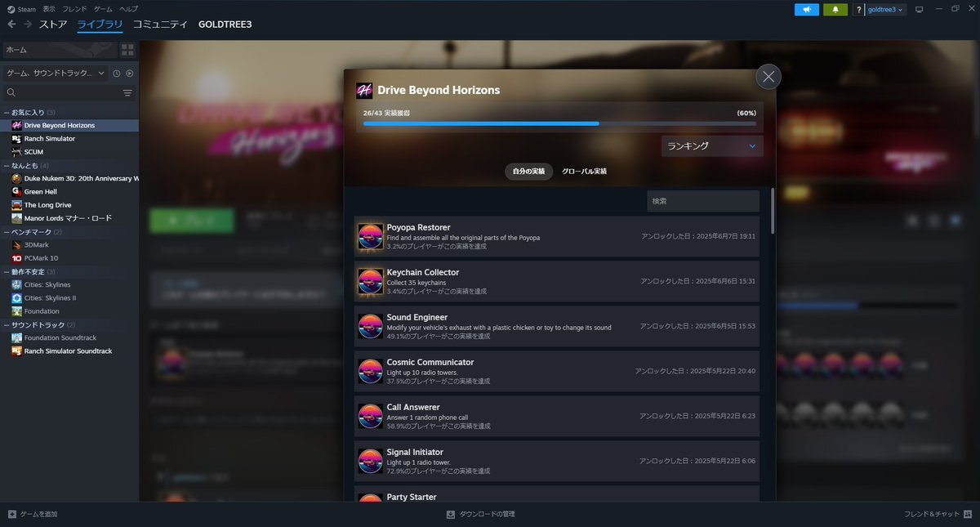980x527 pixels.
Task: Go to the コミュニティ section
Action: point(160,25)
